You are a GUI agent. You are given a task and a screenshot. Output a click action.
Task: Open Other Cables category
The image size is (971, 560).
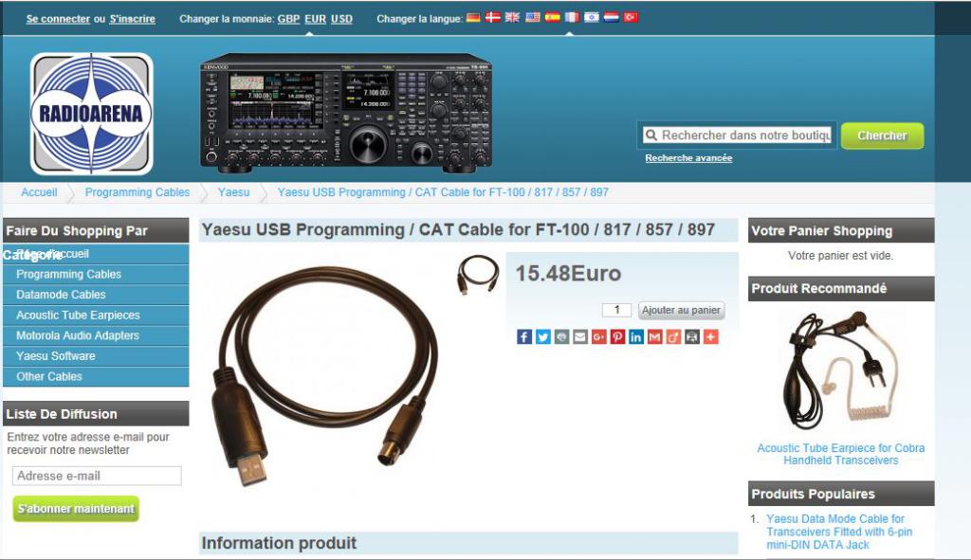(x=96, y=376)
